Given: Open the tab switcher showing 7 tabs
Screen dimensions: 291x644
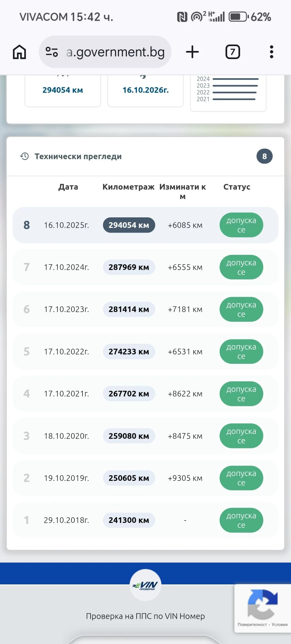Looking at the screenshot, I should pos(233,52).
